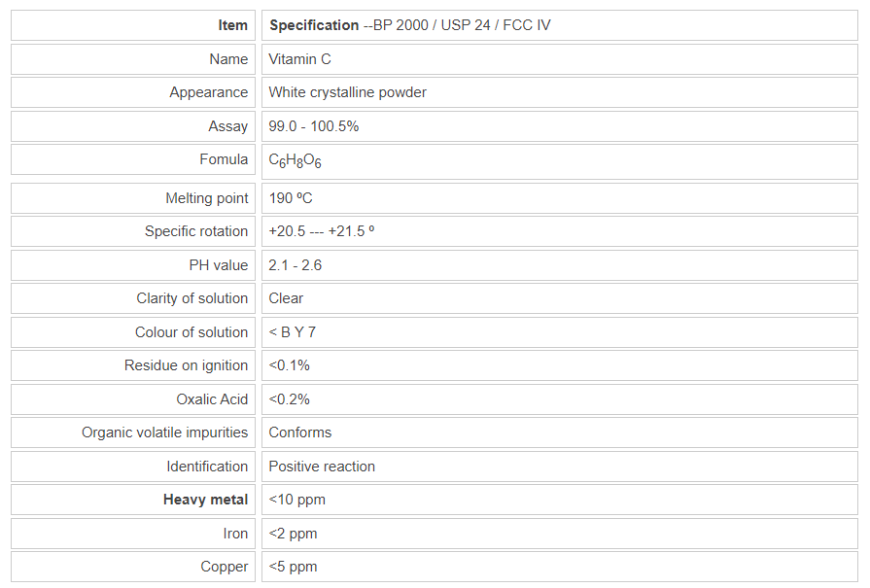The width and height of the screenshot is (870, 588).
Task: Click the Assay value 99.0 - 100.5%
Action: coord(314,126)
